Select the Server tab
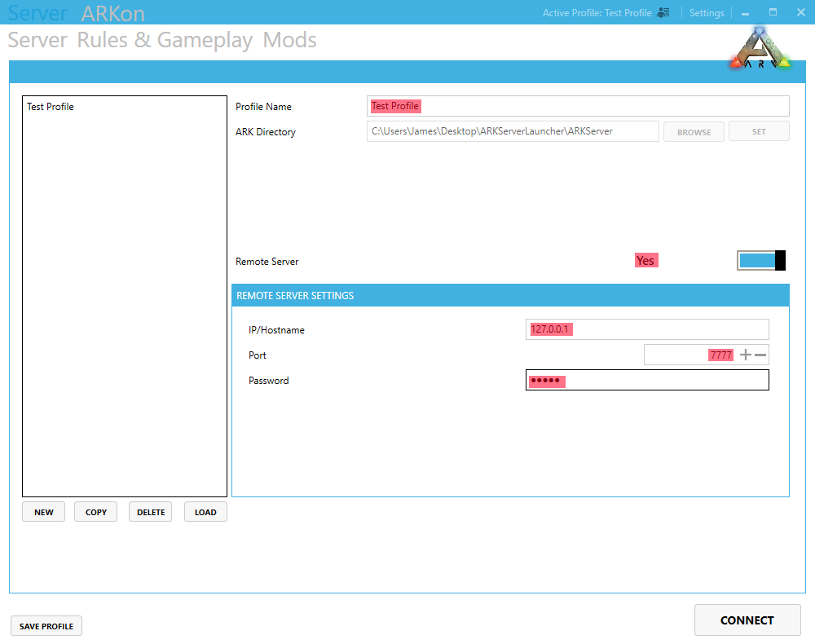Screen dimensions: 815x644 37,40
